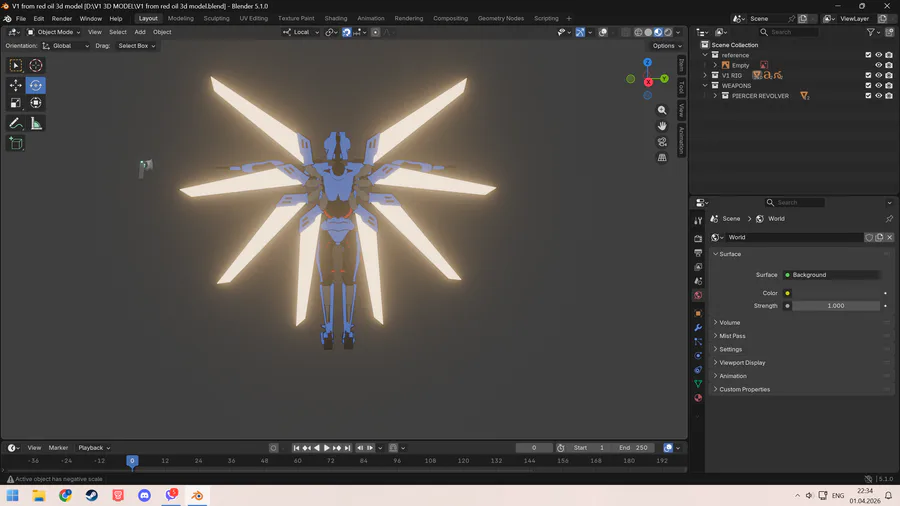The width and height of the screenshot is (900, 506).
Task: Toggle snapping magnet in viewport header
Action: point(347,32)
